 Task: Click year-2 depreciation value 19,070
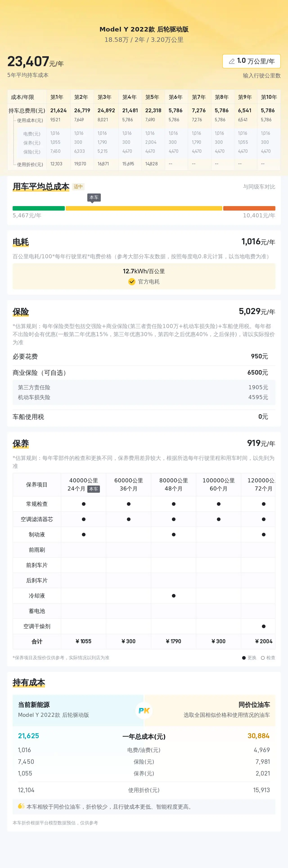click(80, 164)
